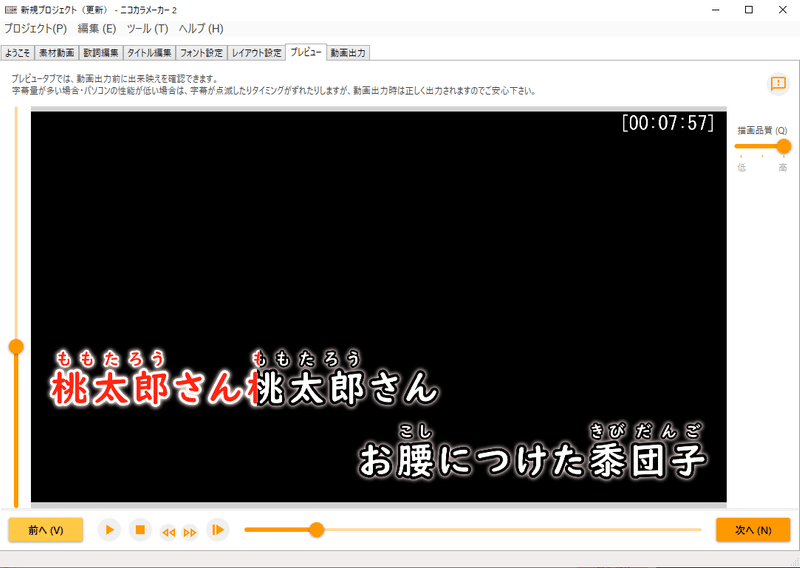Open the feedback speech-bubble icon
800x568 pixels.
[778, 83]
